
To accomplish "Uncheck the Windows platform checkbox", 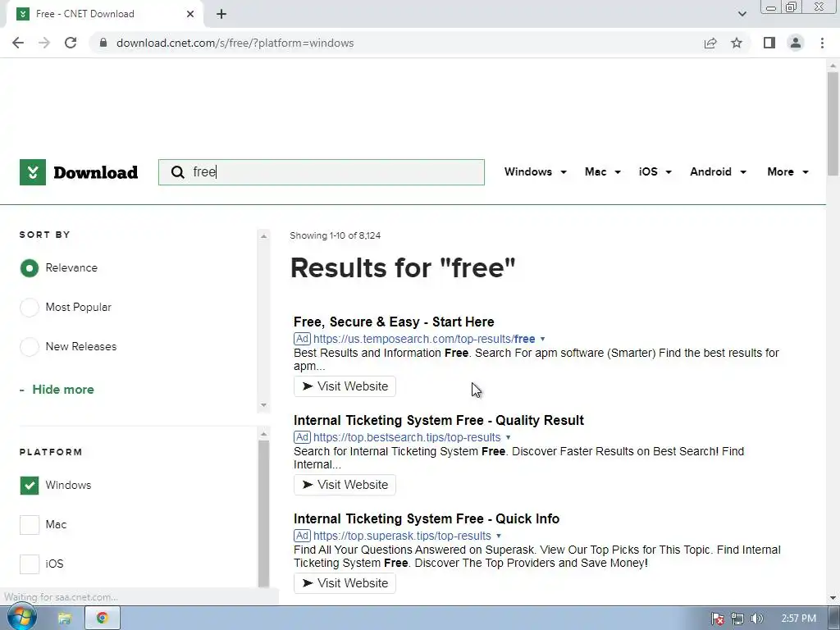I will click(x=30, y=486).
